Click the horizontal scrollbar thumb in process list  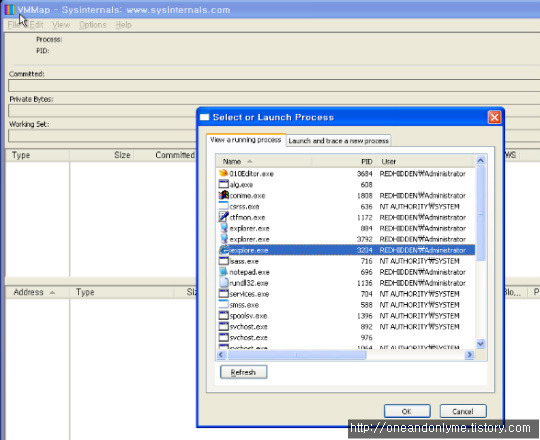point(297,355)
